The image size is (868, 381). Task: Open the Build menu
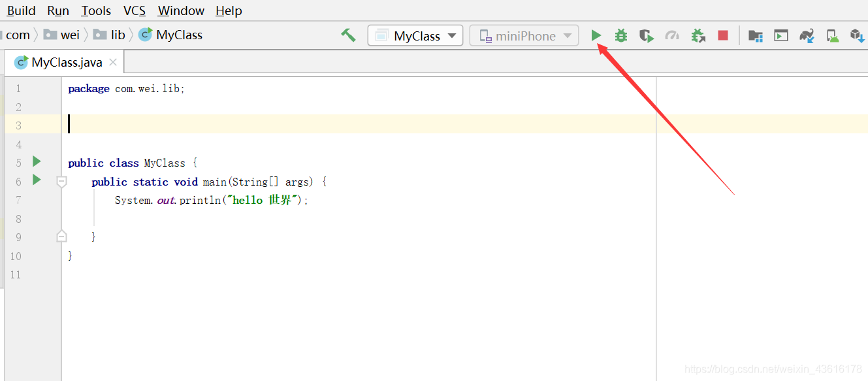(21, 10)
